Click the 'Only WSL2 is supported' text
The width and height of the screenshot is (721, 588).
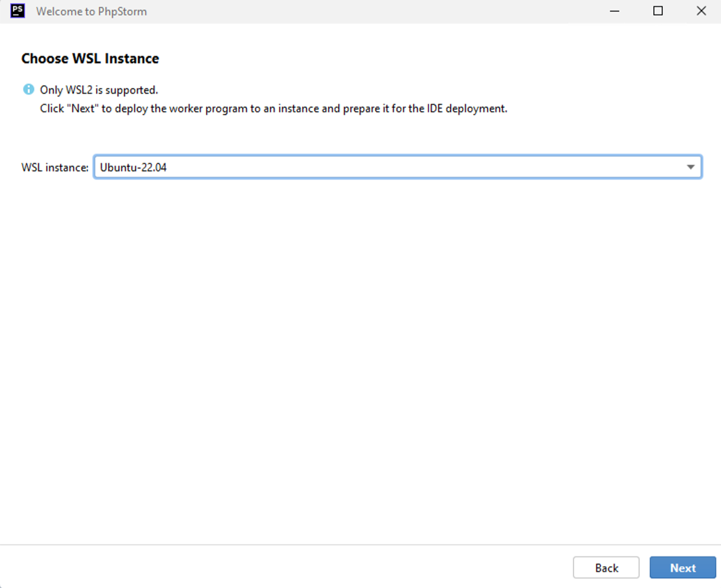point(98,90)
